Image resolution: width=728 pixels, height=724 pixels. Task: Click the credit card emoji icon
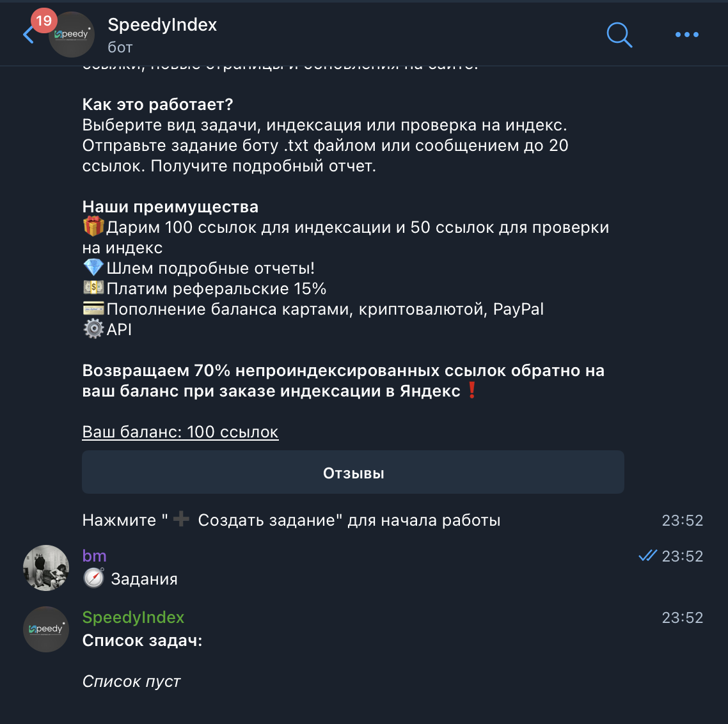click(x=93, y=308)
